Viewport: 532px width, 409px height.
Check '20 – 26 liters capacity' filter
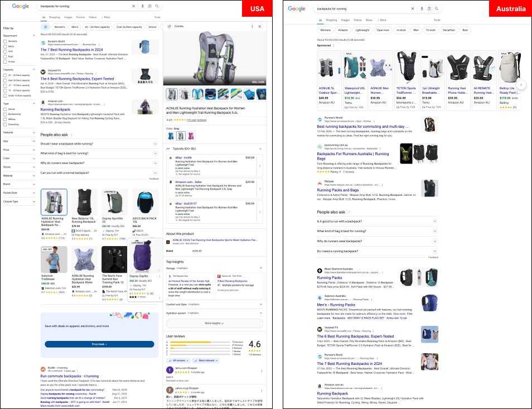[x=5, y=75]
